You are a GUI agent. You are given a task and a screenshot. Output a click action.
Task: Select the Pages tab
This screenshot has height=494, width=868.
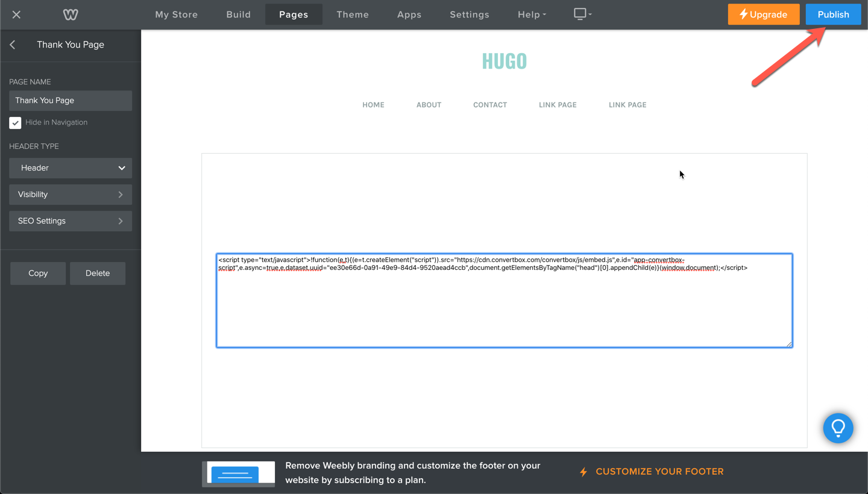pos(294,14)
